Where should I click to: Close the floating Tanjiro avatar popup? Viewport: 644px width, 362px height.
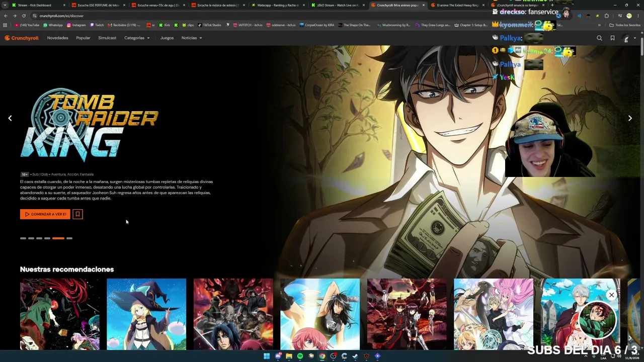tap(611, 295)
